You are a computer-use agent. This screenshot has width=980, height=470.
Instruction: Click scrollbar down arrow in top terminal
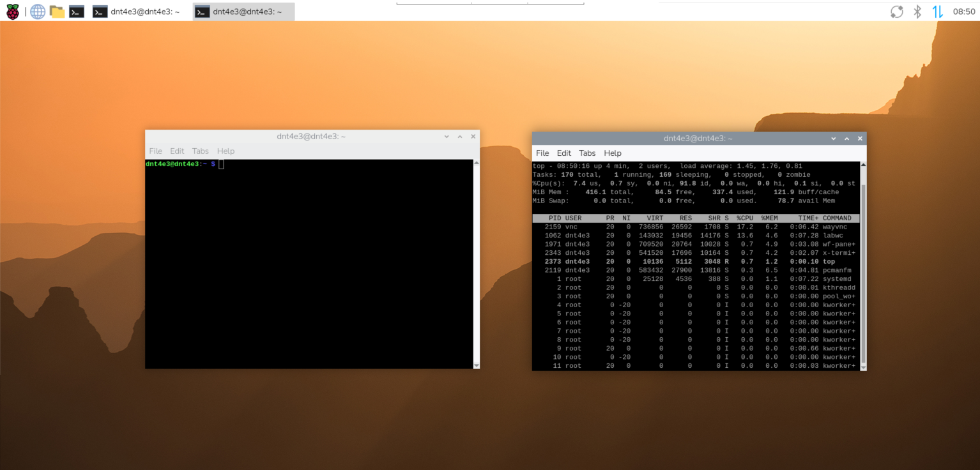click(864, 367)
